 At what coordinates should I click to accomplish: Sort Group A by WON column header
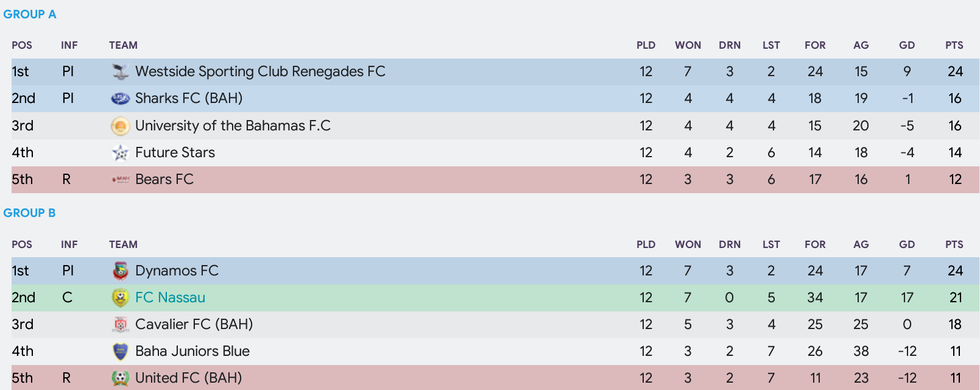coord(688,45)
